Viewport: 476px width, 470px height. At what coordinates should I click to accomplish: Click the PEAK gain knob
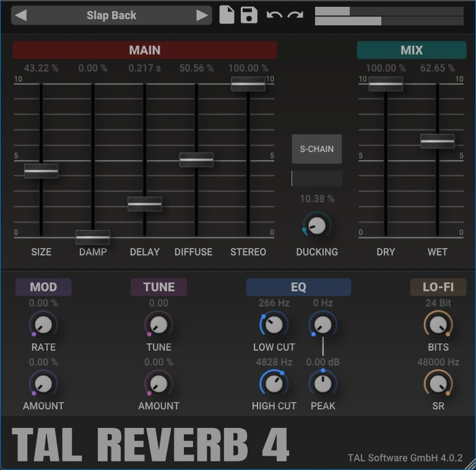coord(322,383)
